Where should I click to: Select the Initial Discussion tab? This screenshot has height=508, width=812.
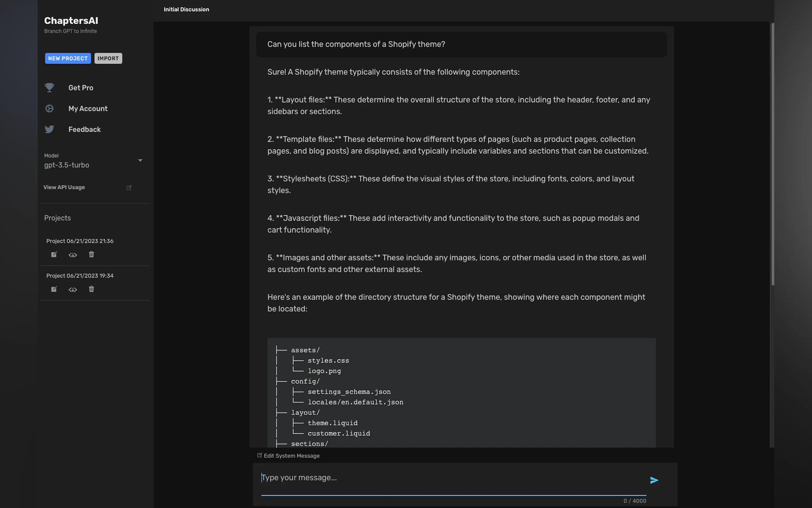186,9
